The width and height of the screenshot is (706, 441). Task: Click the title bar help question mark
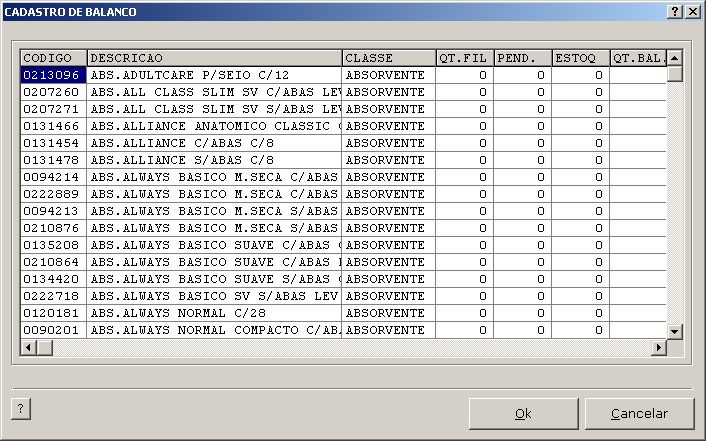(674, 12)
